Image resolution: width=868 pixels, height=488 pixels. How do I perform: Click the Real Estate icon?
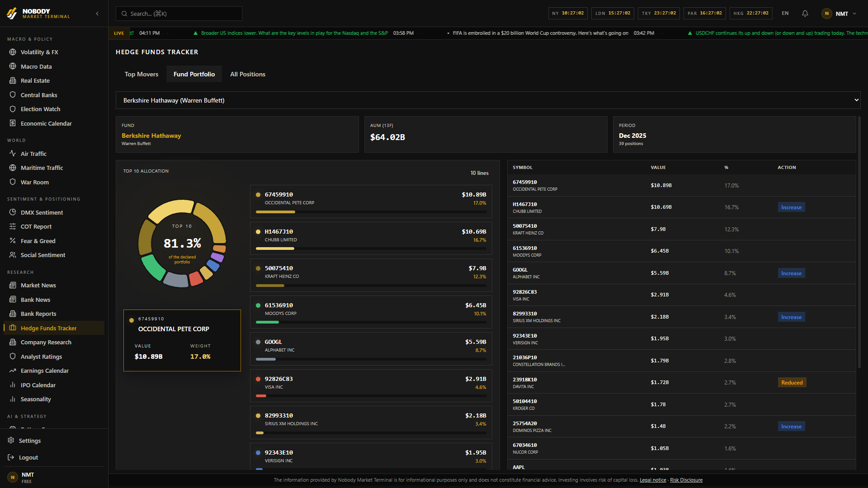point(13,80)
